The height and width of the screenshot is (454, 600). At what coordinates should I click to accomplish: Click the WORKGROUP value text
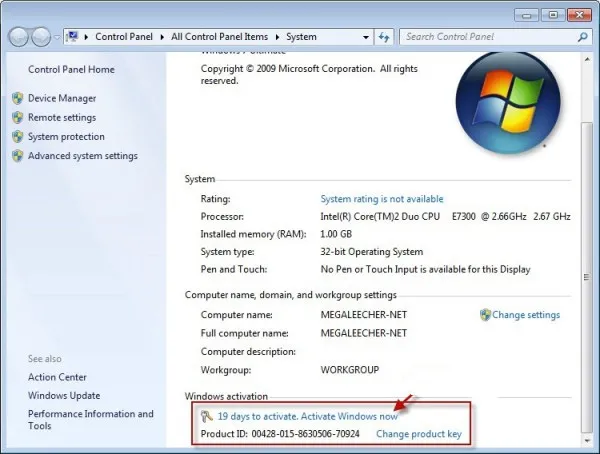(350, 370)
